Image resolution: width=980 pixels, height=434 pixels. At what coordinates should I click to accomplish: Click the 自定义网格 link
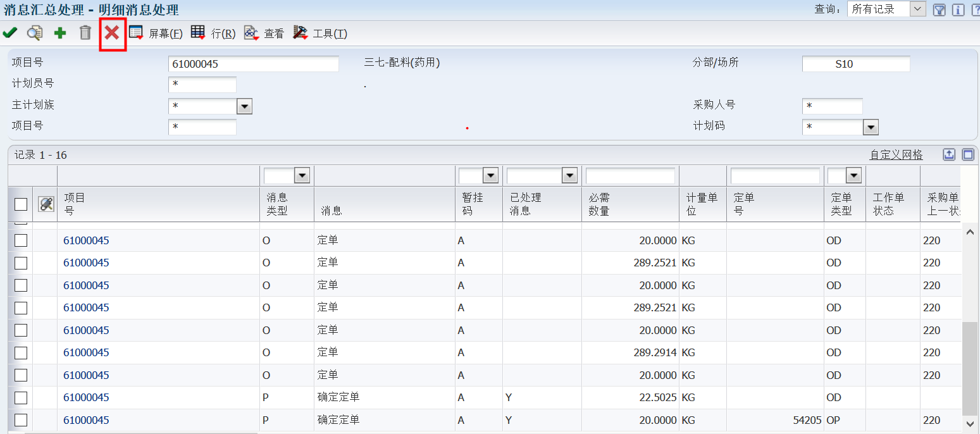tap(896, 155)
